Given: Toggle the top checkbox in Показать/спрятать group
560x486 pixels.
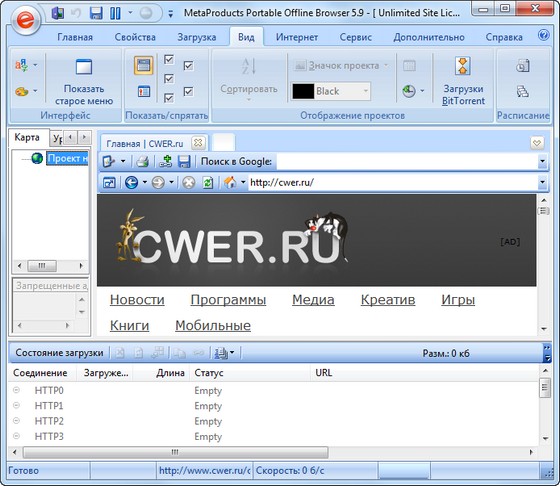Looking at the screenshot, I should [169, 60].
